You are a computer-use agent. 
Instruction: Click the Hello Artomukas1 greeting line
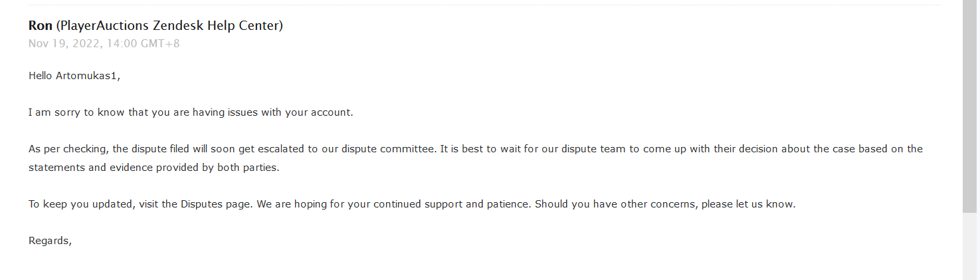(x=74, y=76)
